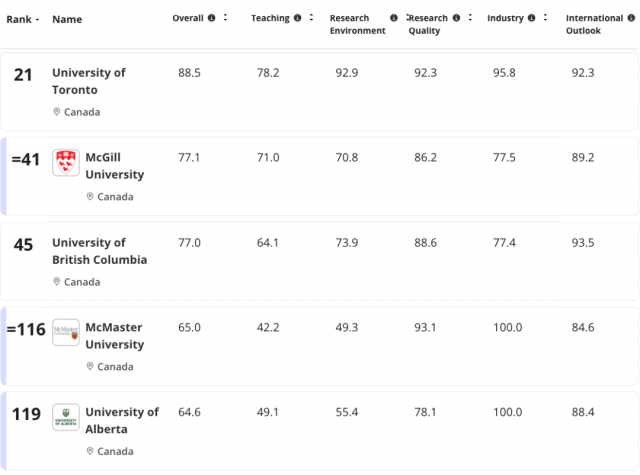Toggle the Overall column sort arrows
Screen dimensions: 640x475
pos(226,18)
